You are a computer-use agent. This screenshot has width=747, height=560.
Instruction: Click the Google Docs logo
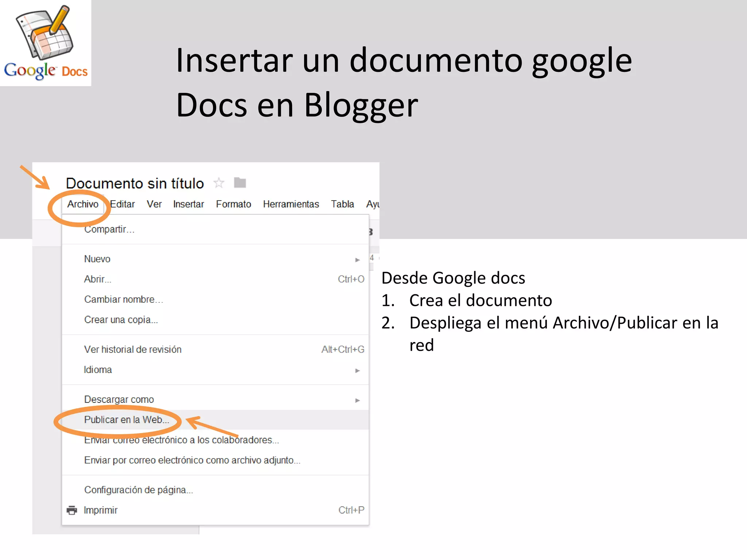point(46,43)
